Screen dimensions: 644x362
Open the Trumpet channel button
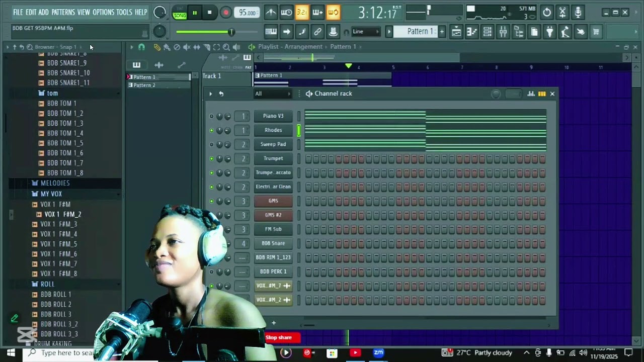(273, 158)
